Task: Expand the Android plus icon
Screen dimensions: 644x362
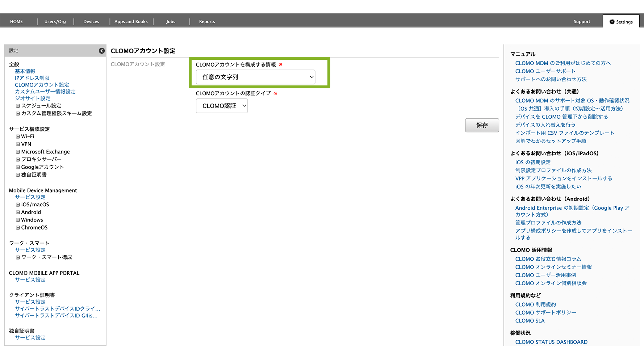Action: point(18,212)
